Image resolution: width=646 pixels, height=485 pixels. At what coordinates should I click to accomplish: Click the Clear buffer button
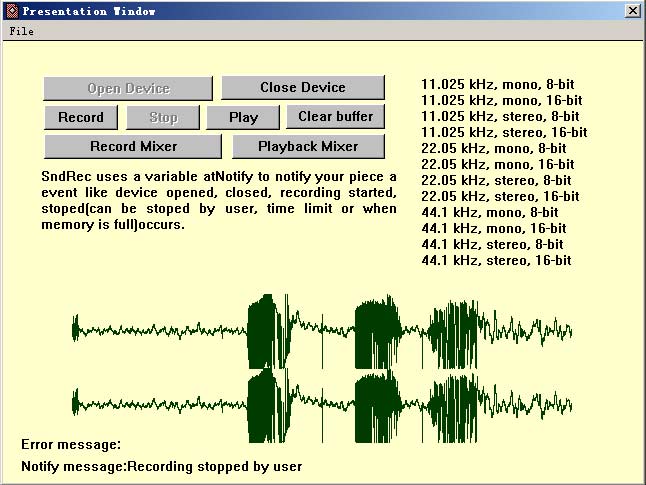click(x=335, y=116)
